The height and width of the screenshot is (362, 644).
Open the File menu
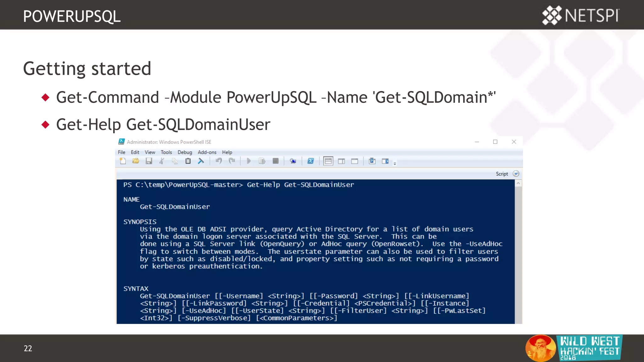(x=121, y=152)
